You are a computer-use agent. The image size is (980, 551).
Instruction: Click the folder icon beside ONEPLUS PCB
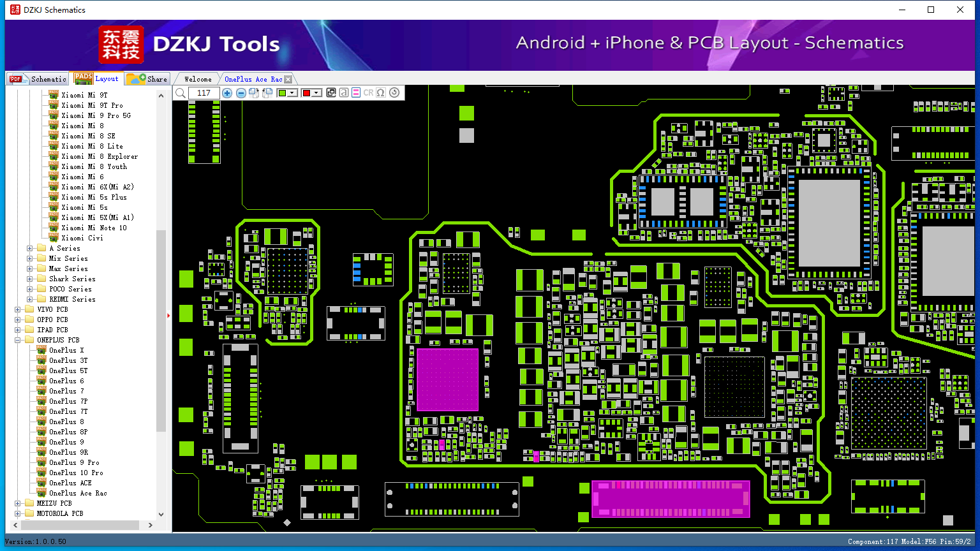(29, 340)
